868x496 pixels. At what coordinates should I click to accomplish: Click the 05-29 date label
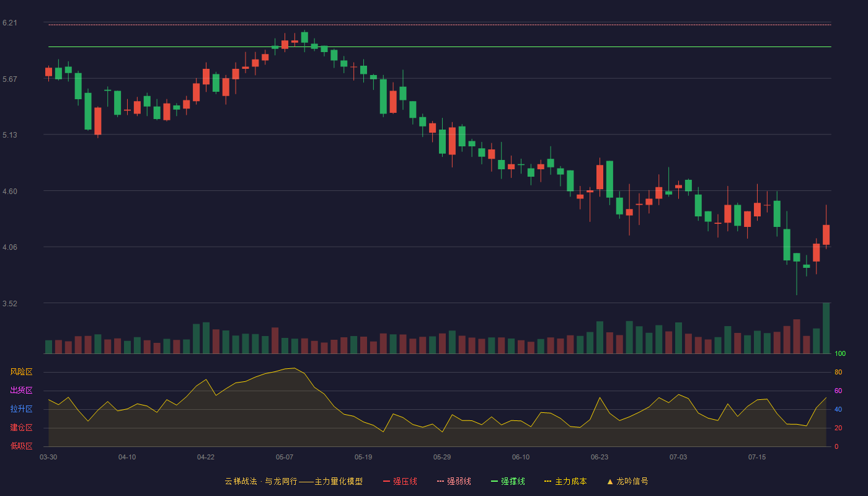tap(442, 457)
